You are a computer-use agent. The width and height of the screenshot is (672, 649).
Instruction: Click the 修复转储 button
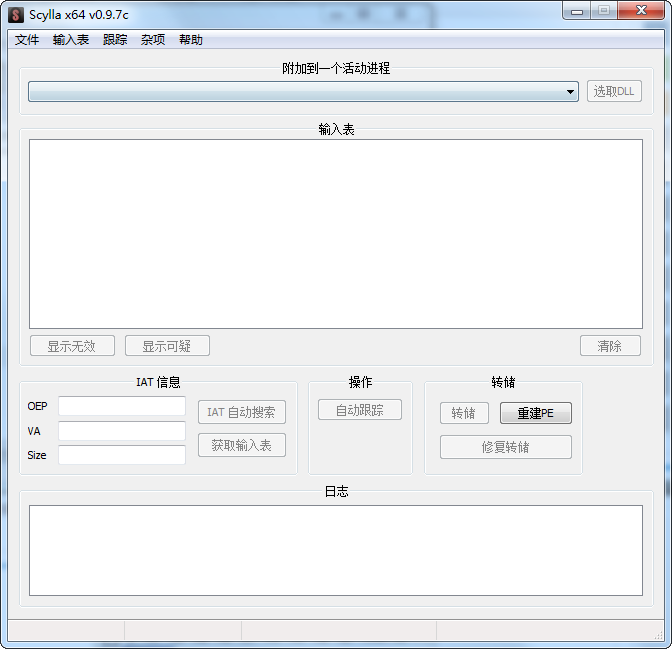click(x=506, y=447)
